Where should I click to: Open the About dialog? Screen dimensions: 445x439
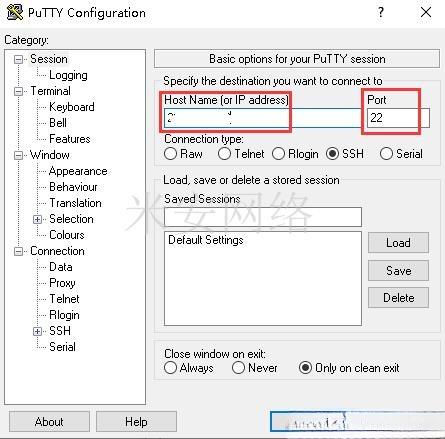pos(49,422)
